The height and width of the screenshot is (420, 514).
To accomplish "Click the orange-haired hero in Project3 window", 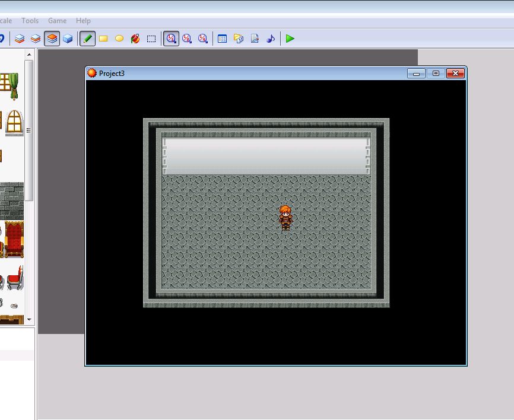I will click(285, 218).
